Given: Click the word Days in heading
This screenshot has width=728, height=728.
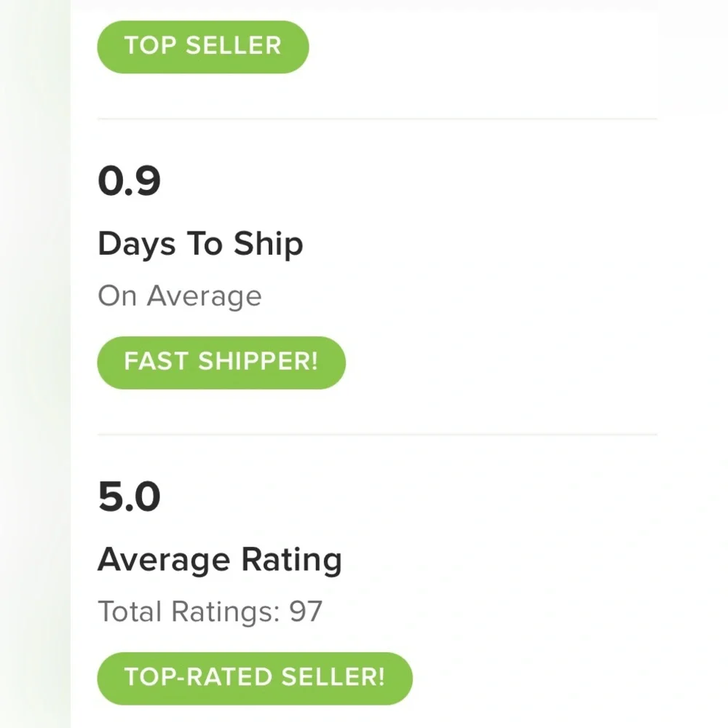Looking at the screenshot, I should coord(138,244).
